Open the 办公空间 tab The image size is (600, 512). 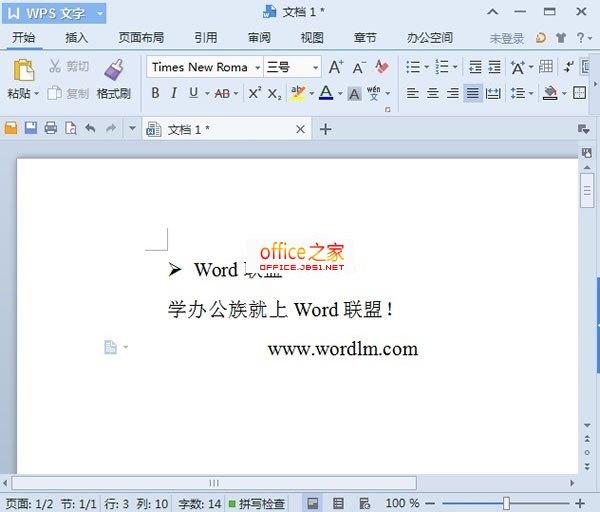(430, 38)
